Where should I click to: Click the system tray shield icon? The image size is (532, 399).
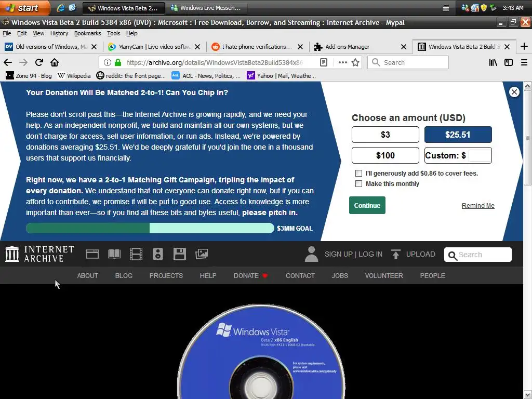coord(484,7)
